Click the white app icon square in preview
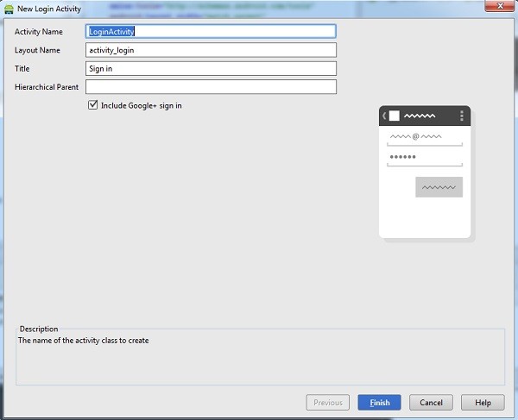The width and height of the screenshot is (518, 420). (395, 116)
